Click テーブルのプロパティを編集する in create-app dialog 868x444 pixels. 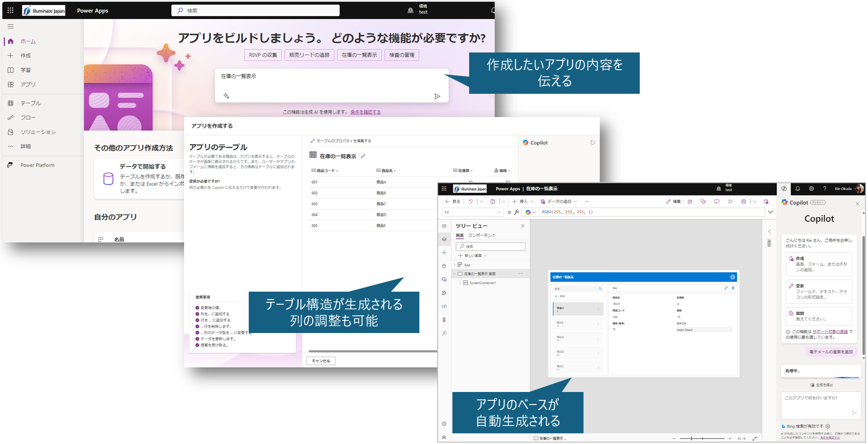click(341, 141)
